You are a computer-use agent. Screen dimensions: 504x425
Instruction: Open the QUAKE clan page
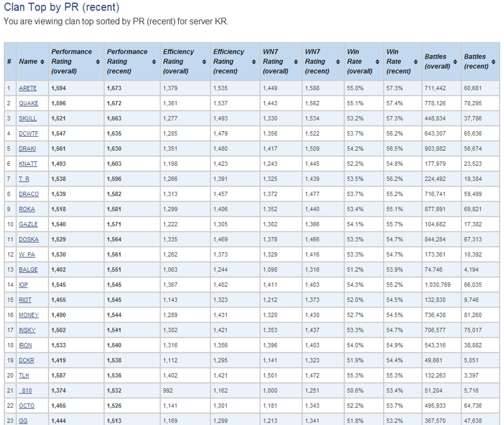(x=28, y=103)
